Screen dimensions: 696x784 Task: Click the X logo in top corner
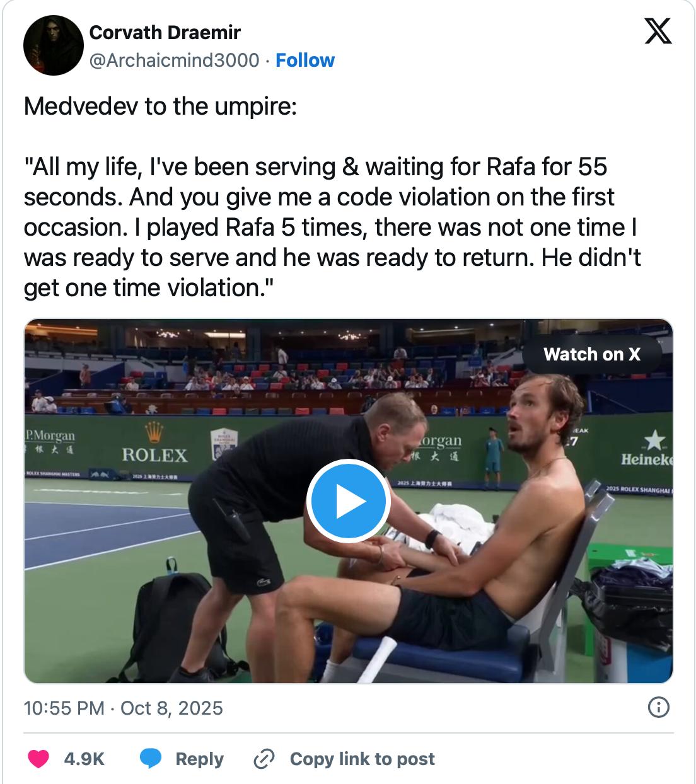[658, 32]
